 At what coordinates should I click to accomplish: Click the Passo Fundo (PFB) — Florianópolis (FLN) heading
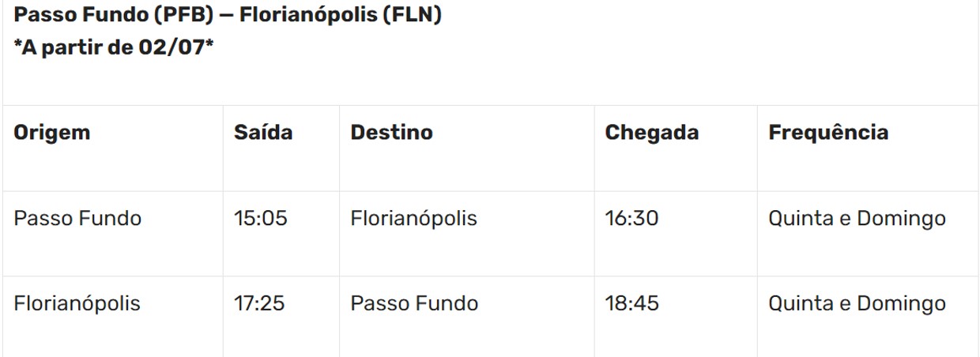click(228, 16)
